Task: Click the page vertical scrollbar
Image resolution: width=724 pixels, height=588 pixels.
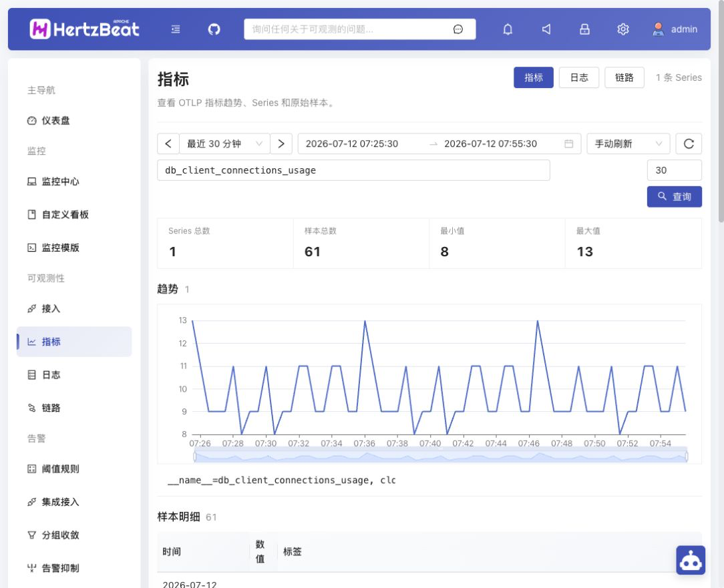Action: (721, 111)
